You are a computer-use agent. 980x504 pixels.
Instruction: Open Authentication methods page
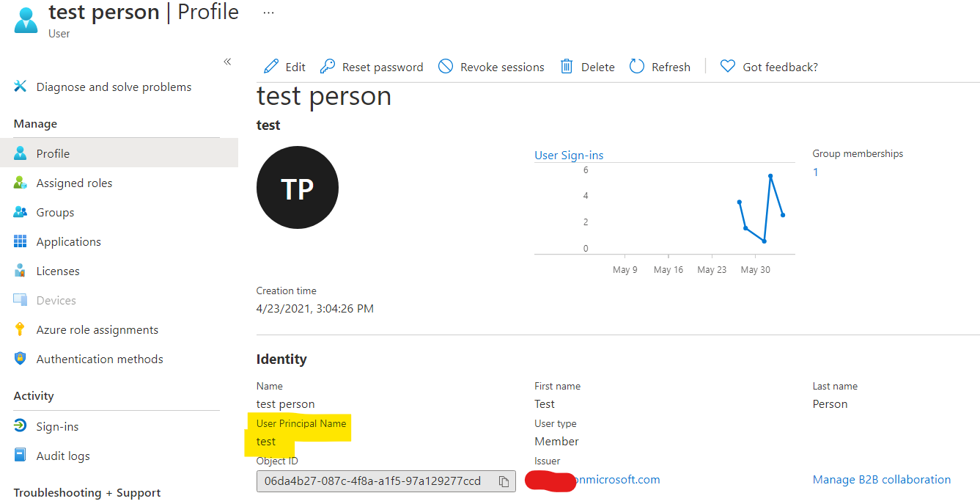coord(100,359)
